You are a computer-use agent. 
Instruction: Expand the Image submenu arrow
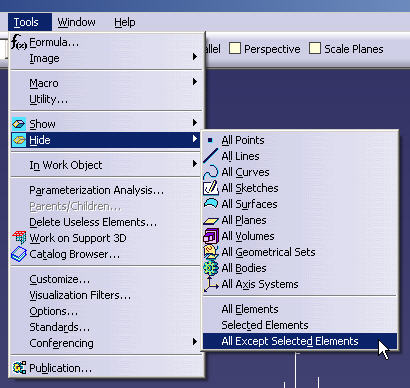tap(195, 57)
